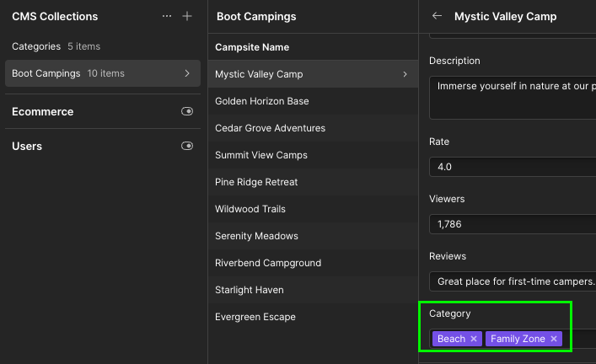Image resolution: width=596 pixels, height=364 pixels.
Task: Click the Campsite Name column header
Action: click(252, 47)
